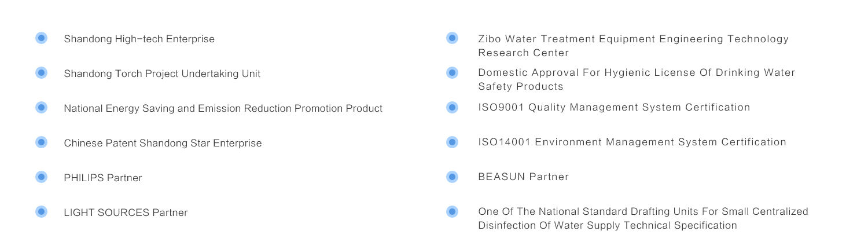Click the PHILIPS Partner text
Viewport: 868px width, 242px height.
coord(102,178)
